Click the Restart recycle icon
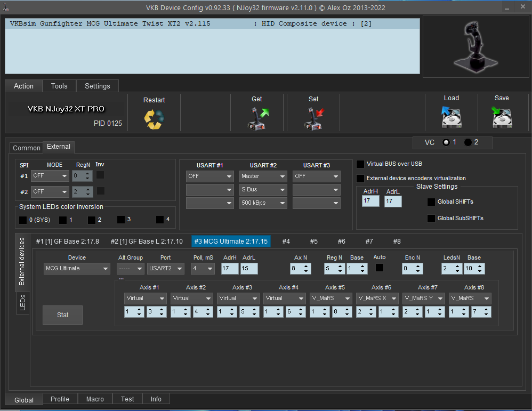The height and width of the screenshot is (411, 532). click(155, 119)
